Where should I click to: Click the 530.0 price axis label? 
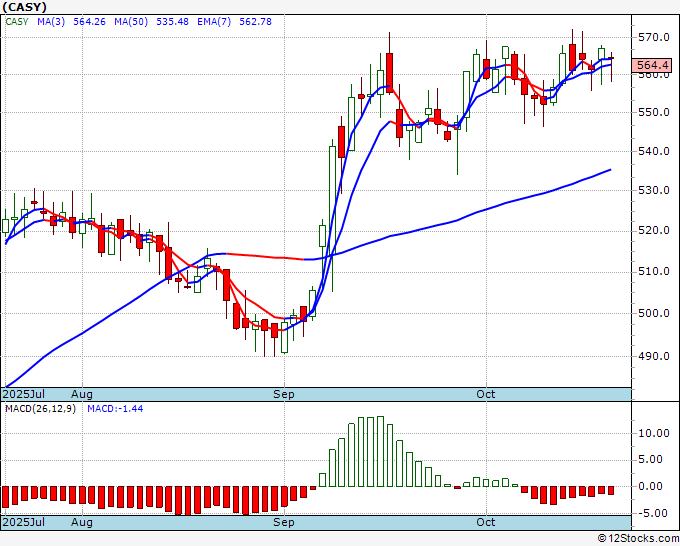pyautogui.click(x=653, y=190)
